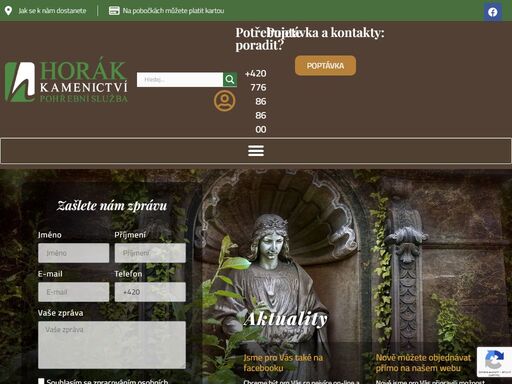Click the location pin icon

point(8,11)
